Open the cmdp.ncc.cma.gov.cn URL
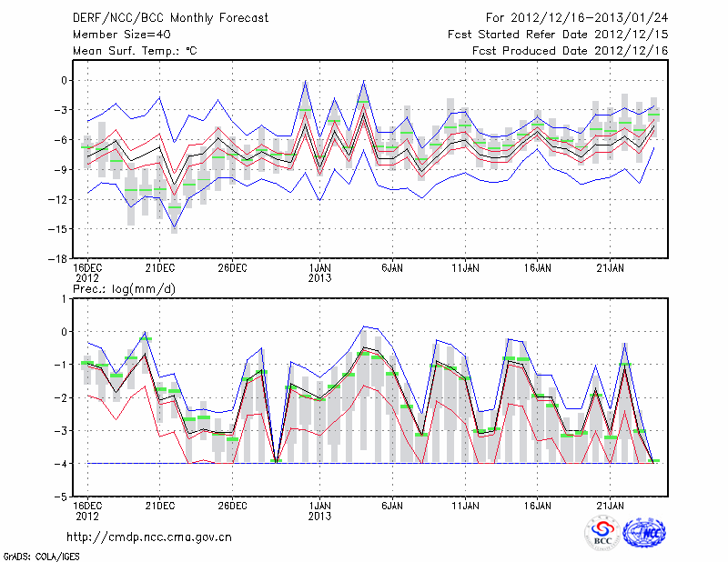728x562 pixels. [x=149, y=537]
